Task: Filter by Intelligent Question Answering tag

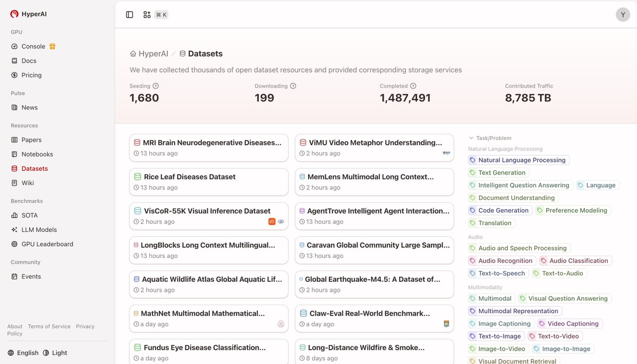Action: tap(521, 185)
